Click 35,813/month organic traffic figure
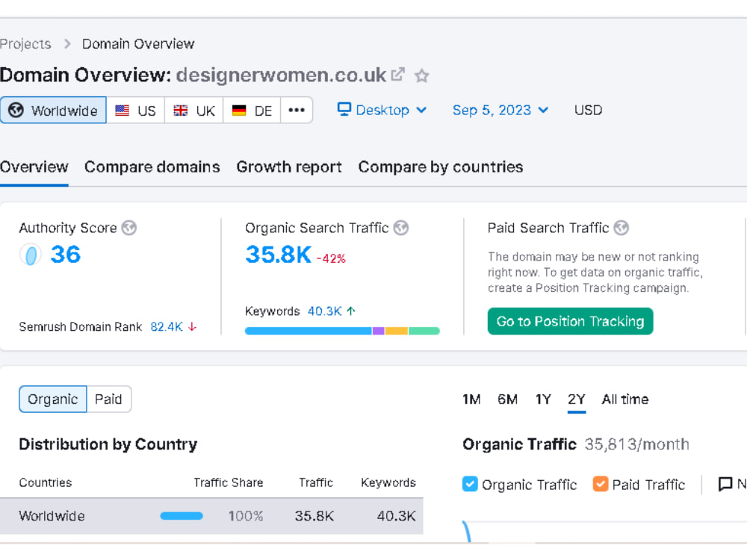Screen dimensions: 747x560 [x=637, y=444]
